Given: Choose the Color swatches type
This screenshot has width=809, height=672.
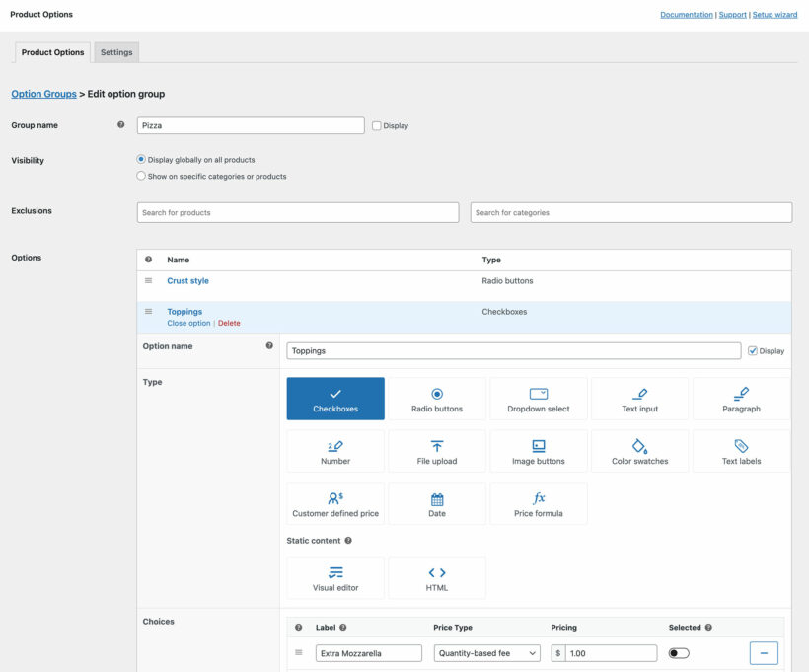Looking at the screenshot, I should [x=639, y=451].
